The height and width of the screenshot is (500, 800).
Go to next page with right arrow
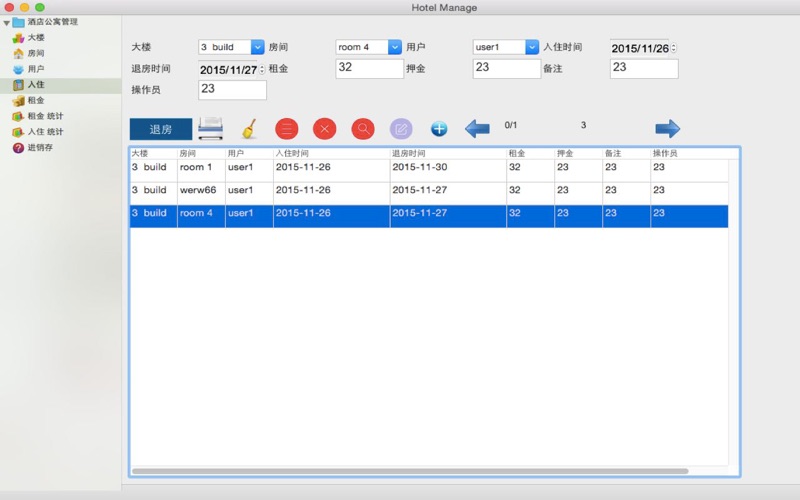click(667, 128)
